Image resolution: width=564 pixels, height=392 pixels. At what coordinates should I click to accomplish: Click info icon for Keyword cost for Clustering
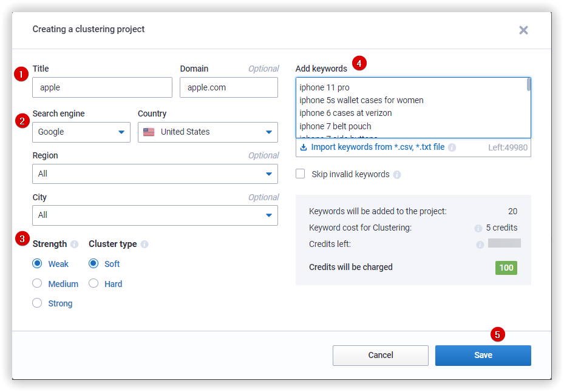(478, 228)
